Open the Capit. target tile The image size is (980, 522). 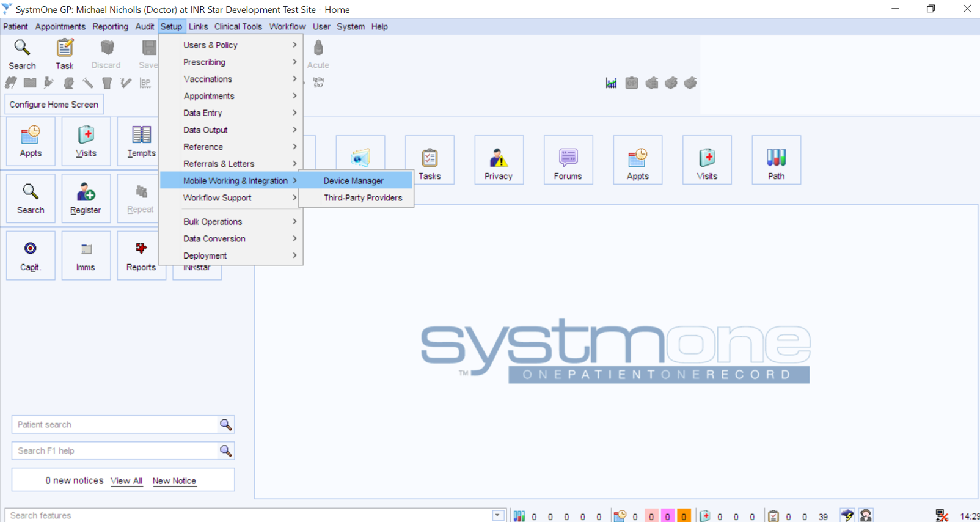31,255
